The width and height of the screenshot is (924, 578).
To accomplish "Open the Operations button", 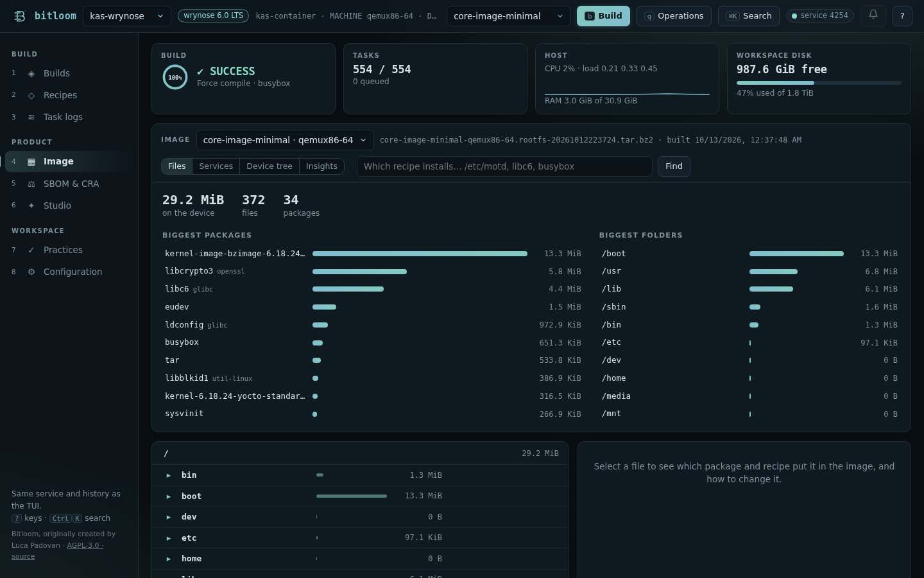I will [674, 16].
